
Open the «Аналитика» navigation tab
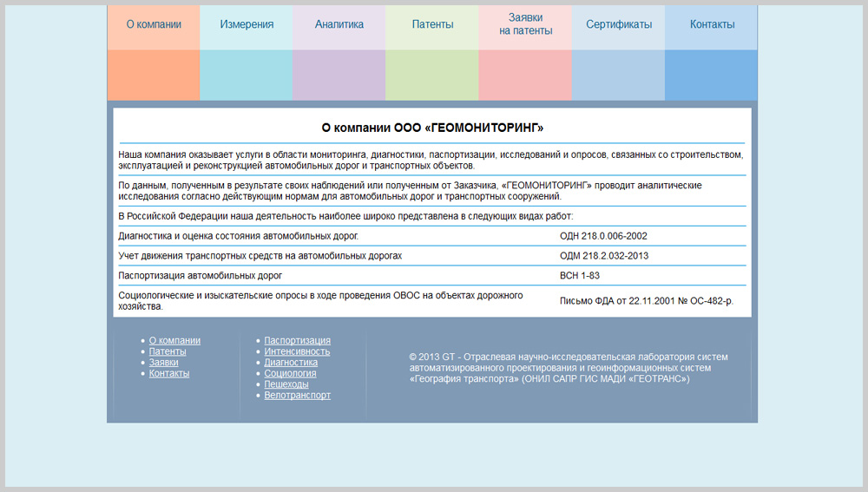click(339, 25)
